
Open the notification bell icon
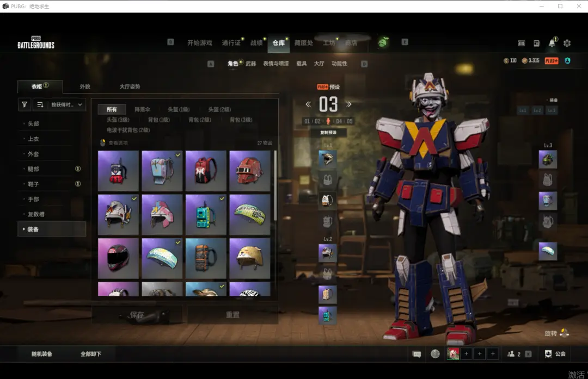click(x=552, y=43)
